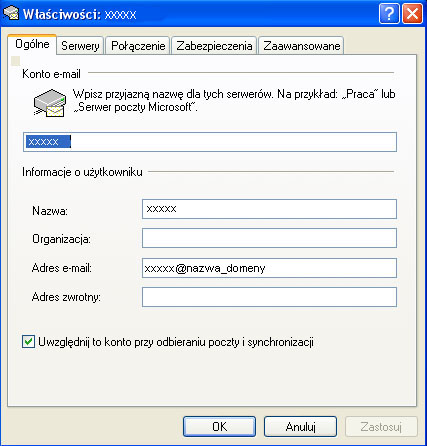Click the Adres zwrotny input field
The image size is (427, 446).
[269, 297]
